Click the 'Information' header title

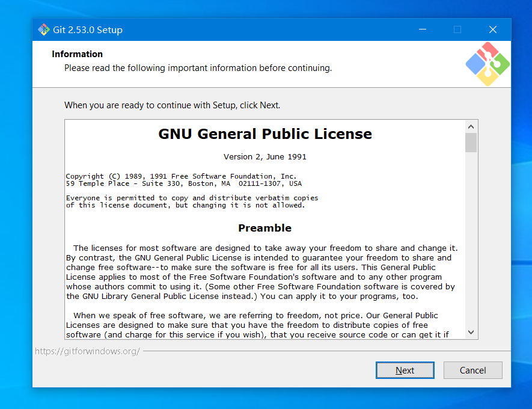point(77,54)
